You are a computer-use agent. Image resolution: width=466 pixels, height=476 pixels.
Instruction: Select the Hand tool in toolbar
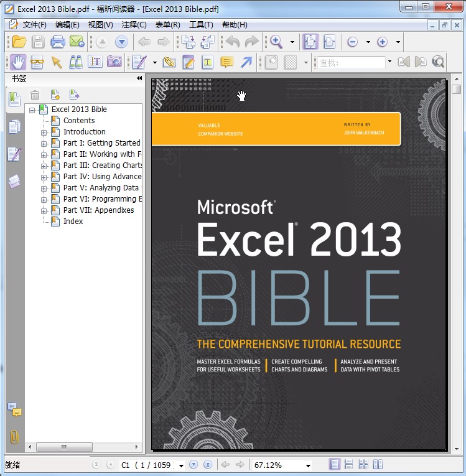pyautogui.click(x=17, y=62)
